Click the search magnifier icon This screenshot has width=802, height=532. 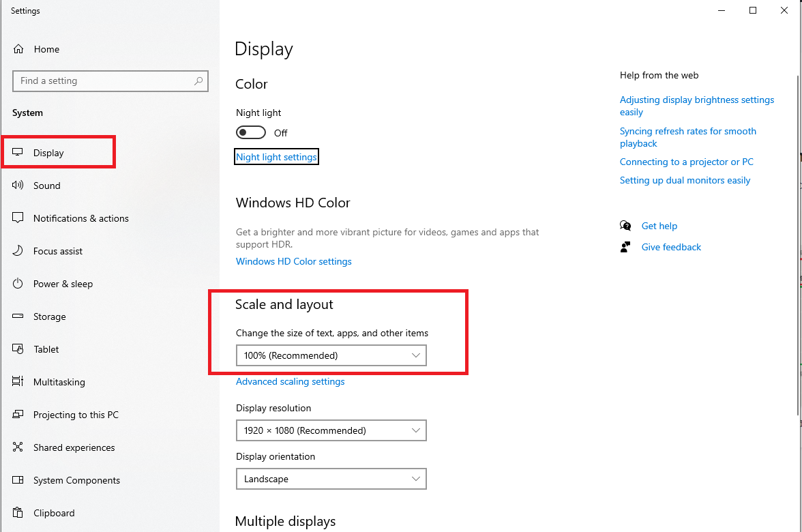click(198, 80)
